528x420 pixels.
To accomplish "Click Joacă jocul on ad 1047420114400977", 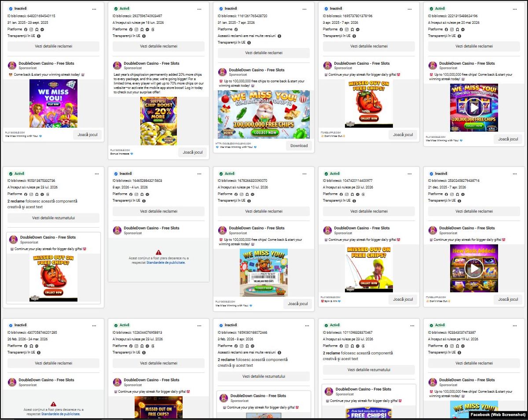I will pyautogui.click(x=403, y=299).
